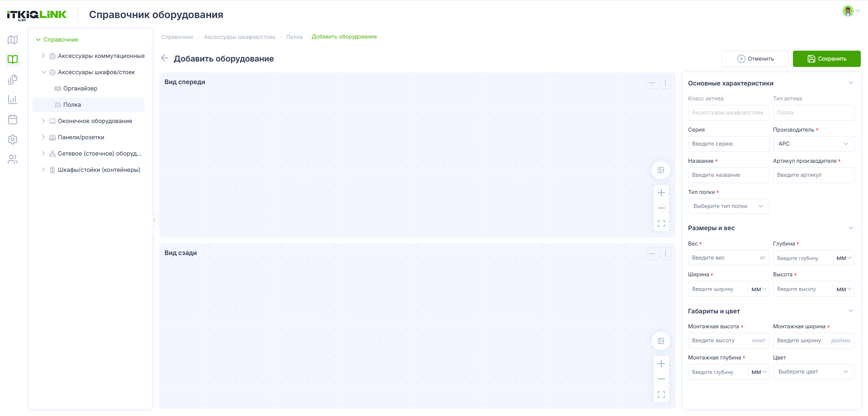The width and height of the screenshot is (868, 416).
Task: Zoom in on the Вид спереди canvas
Action: (x=661, y=193)
